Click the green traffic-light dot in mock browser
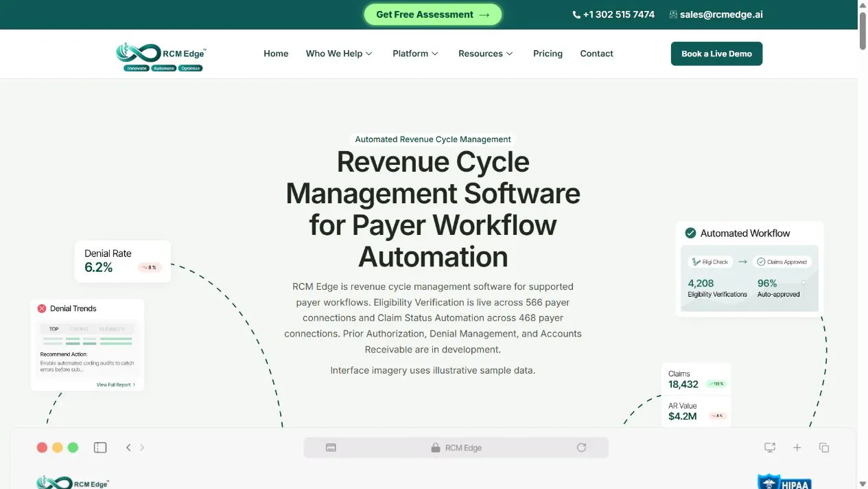Viewport: 868px width, 489px height. (x=73, y=448)
